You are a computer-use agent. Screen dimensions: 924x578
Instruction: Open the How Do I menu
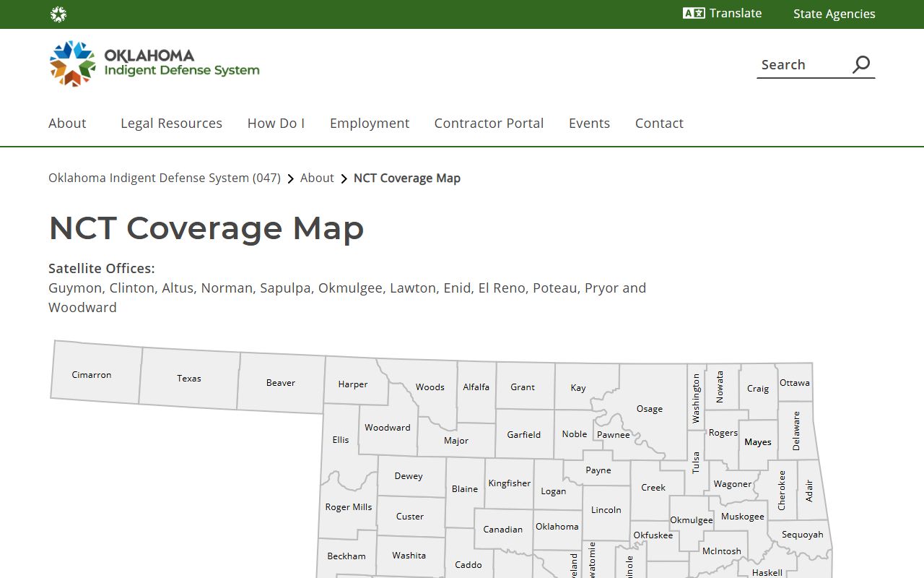[276, 123]
